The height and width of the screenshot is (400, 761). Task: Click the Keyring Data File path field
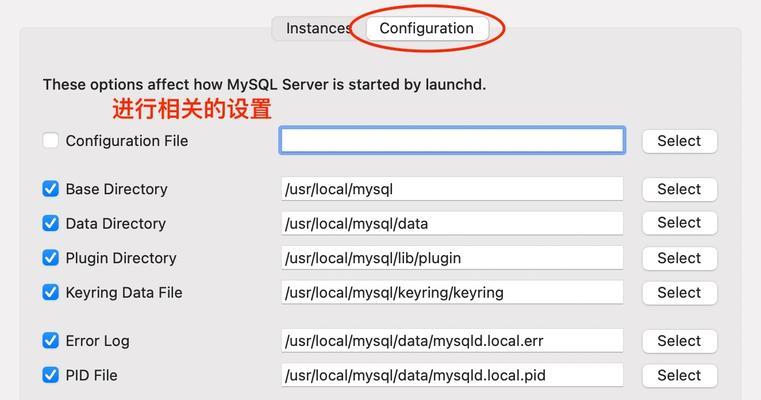[452, 292]
